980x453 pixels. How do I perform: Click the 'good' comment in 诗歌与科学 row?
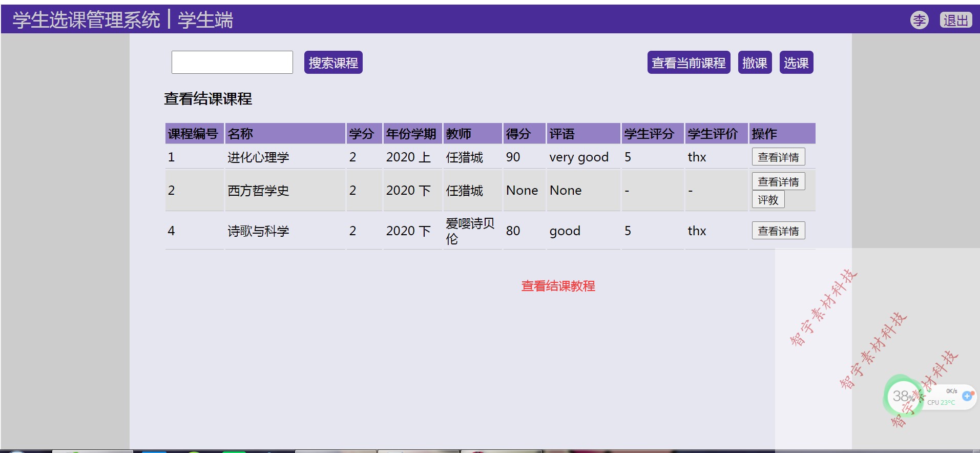[583, 231]
